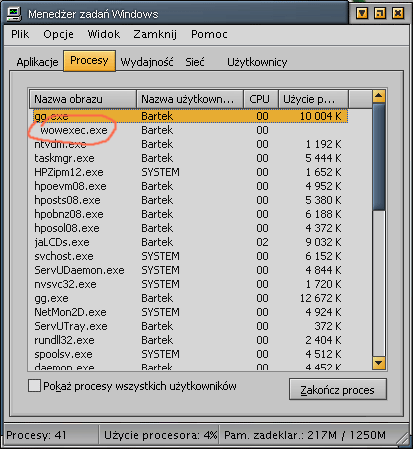Open the Plik menu
This screenshot has width=413, height=449.
20,34
